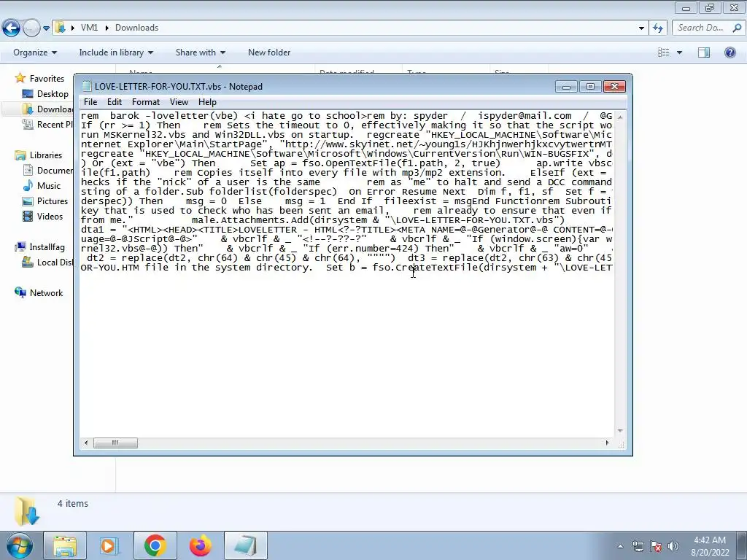Click the Notepad title bar document icon
Viewport: 747px width, 560px height.
point(87,86)
